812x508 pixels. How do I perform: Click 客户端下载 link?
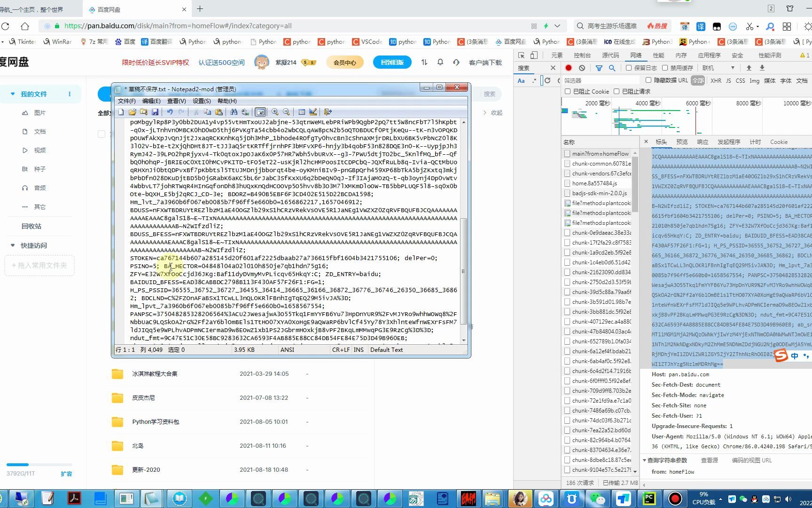pyautogui.click(x=485, y=63)
